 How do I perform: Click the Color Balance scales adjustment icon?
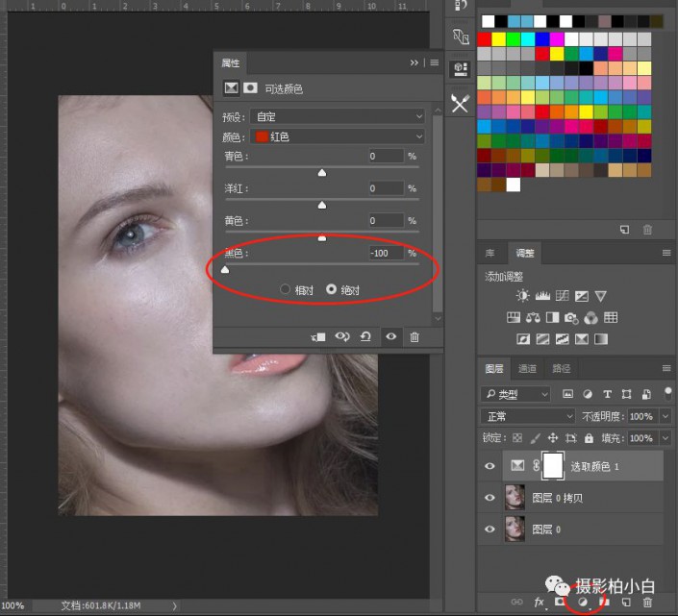click(532, 318)
